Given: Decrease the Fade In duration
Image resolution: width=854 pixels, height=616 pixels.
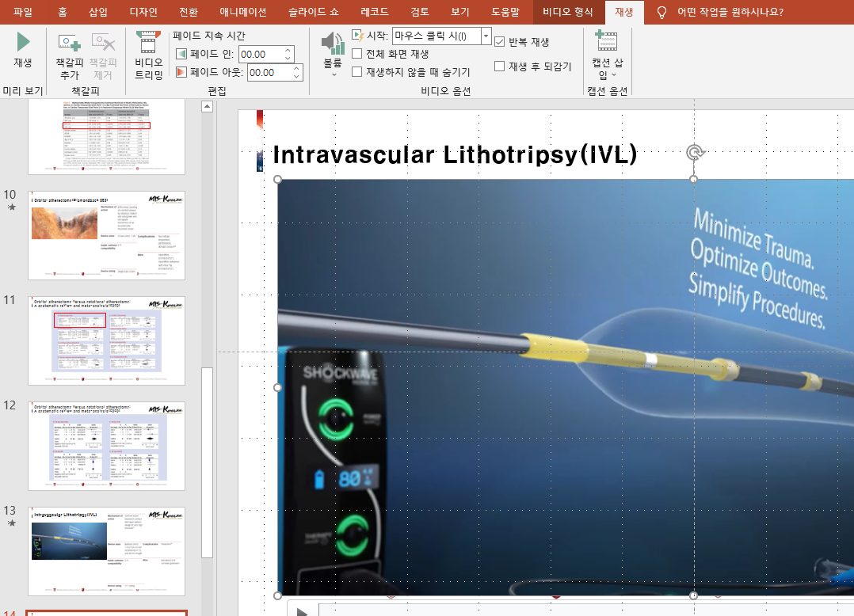Looking at the screenshot, I should (x=288, y=58).
